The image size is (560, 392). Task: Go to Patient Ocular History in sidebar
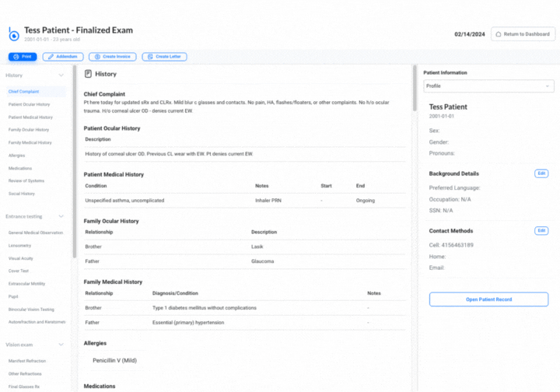tap(30, 104)
